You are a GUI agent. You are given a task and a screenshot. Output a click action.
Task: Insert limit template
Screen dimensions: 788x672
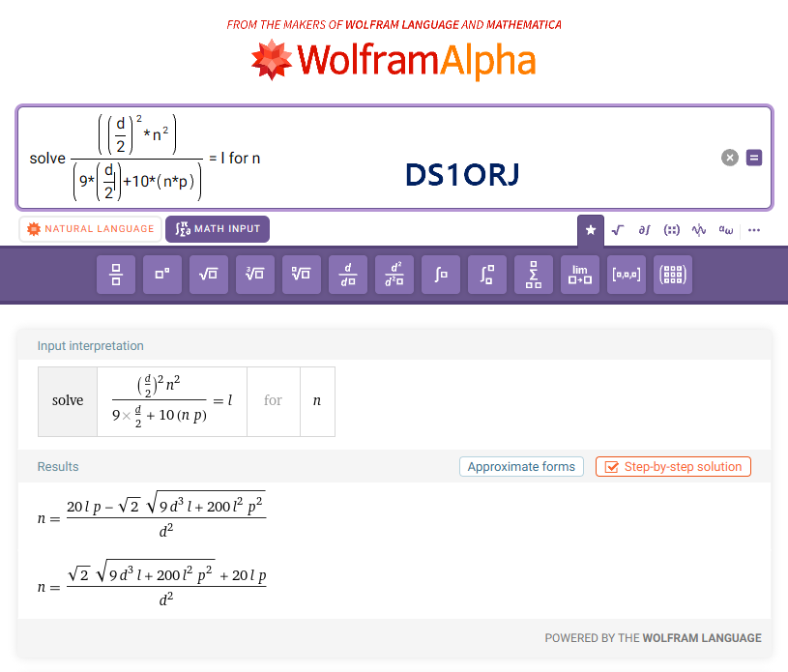580,275
